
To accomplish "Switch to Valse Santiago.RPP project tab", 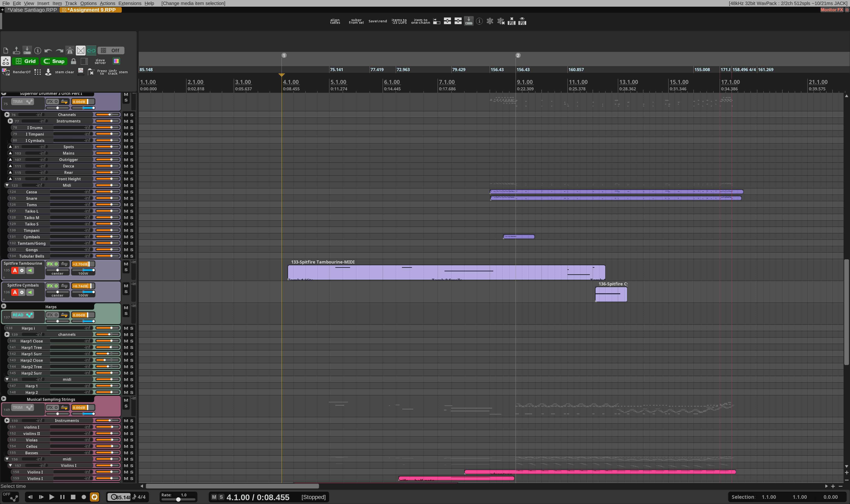I will [32, 10].
